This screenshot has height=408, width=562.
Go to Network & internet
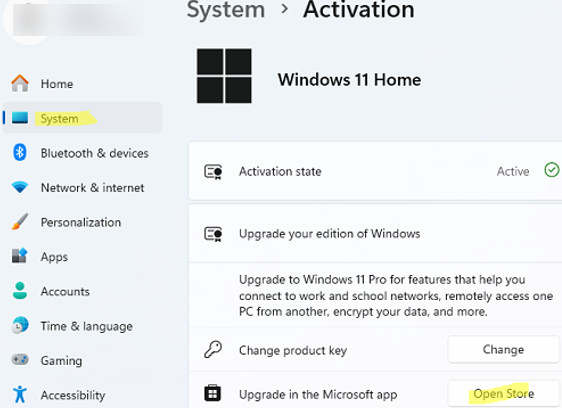[82, 187]
